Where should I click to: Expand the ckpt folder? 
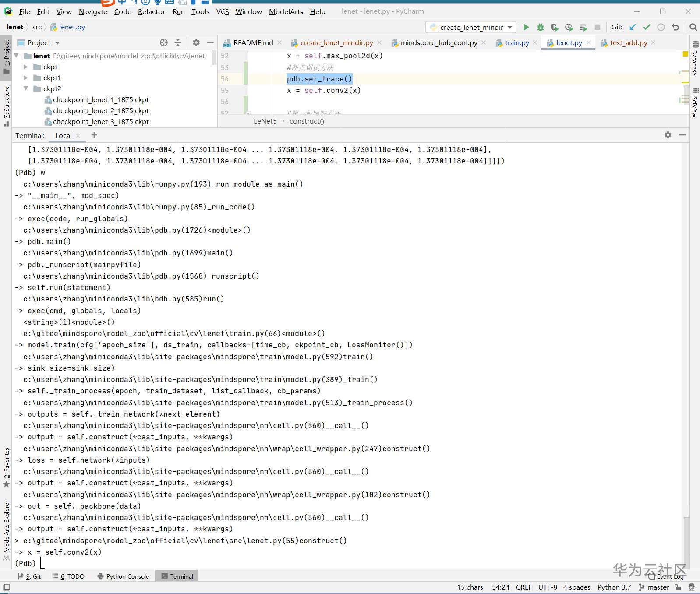(x=26, y=67)
